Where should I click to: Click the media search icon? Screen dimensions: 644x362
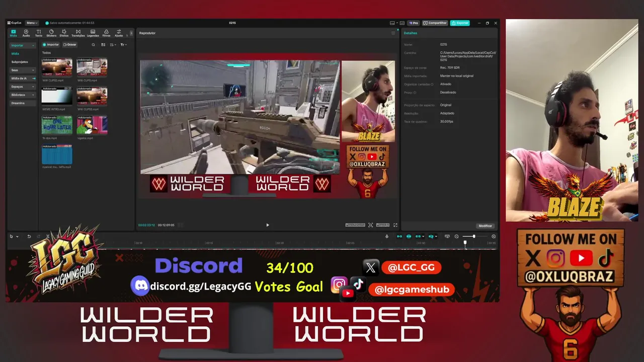click(x=93, y=45)
